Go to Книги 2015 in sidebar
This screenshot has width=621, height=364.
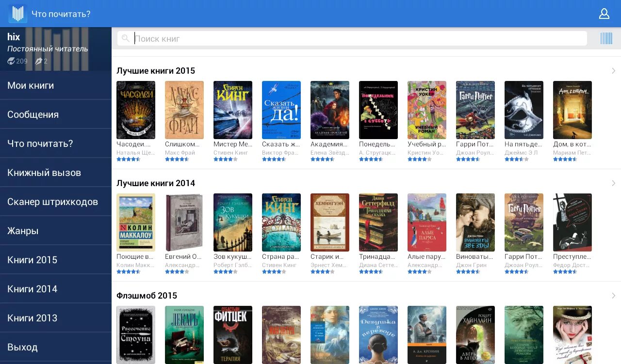(x=56, y=260)
